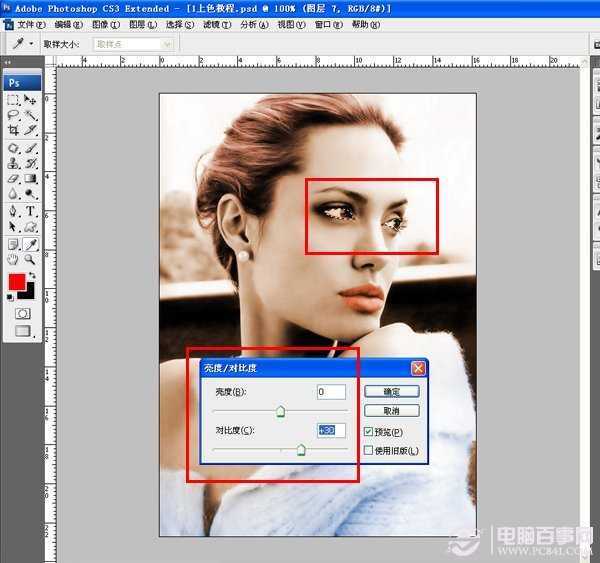Open the 取样大小 sample size dropdown

132,44
